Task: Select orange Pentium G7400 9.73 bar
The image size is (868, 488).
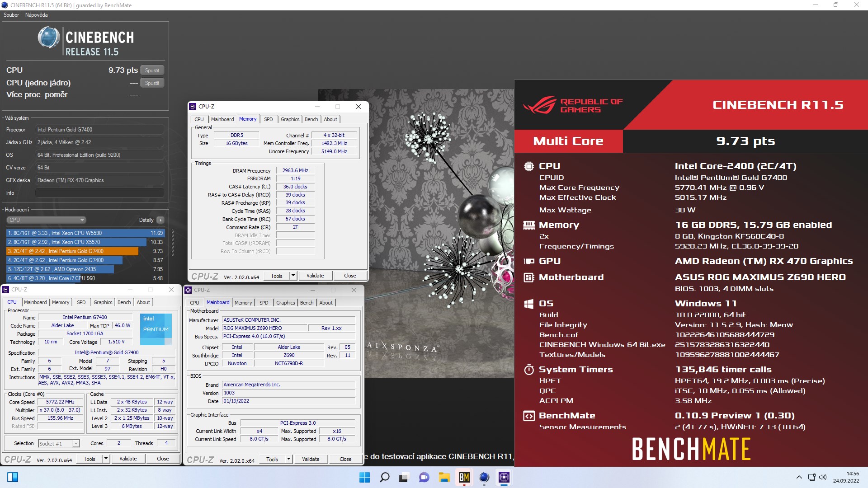Action: click(x=72, y=251)
